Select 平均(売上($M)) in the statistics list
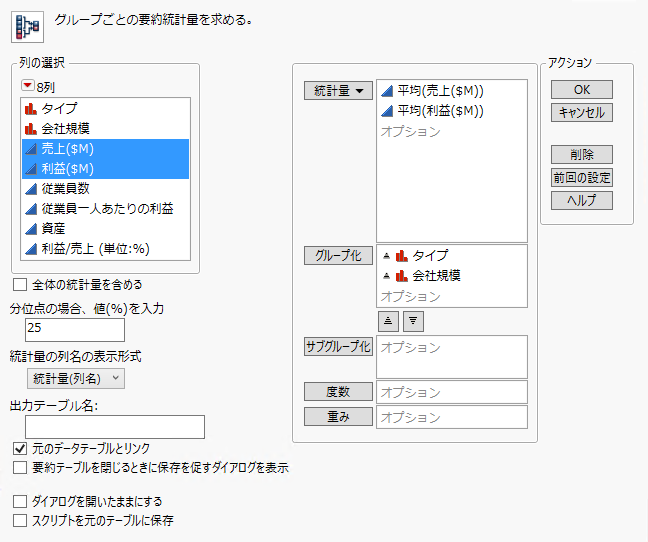 point(440,90)
